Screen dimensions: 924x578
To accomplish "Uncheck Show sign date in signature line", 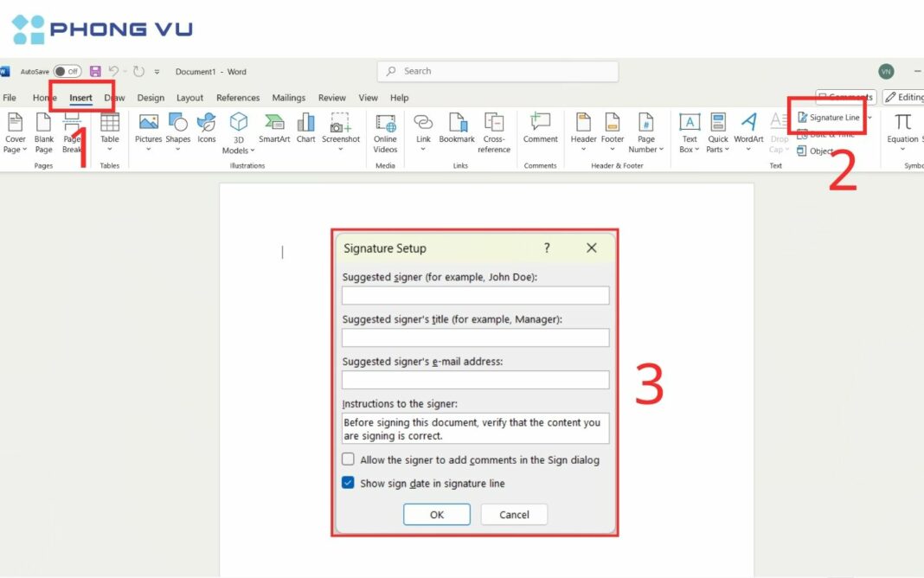I will click(349, 483).
